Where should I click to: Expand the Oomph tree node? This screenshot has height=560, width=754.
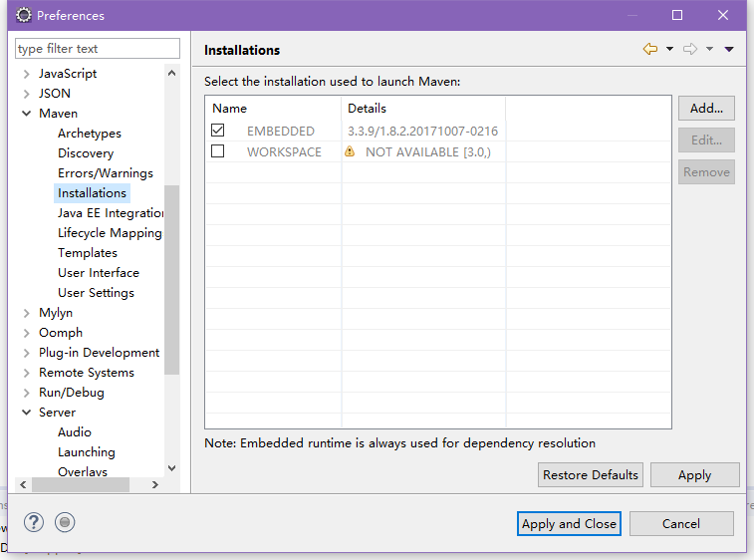tap(27, 333)
